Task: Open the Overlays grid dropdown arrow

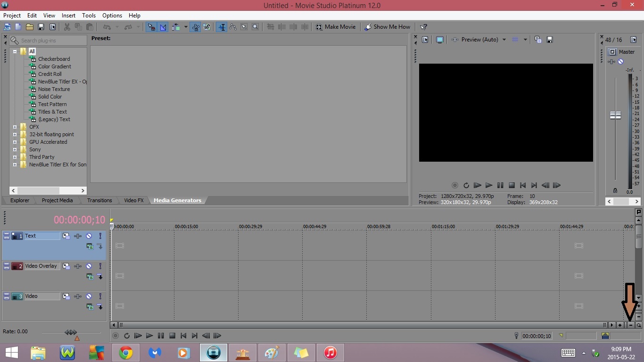Action: [525, 40]
